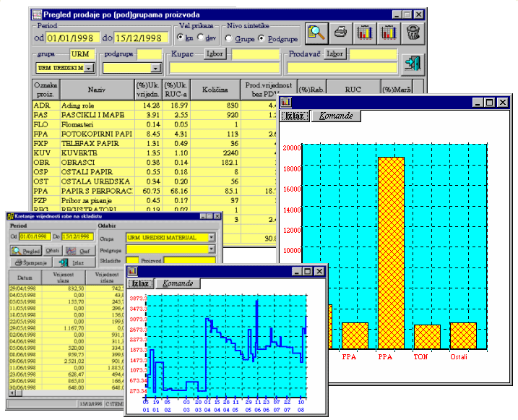Click the Pregled button in stock window
The height and width of the screenshot is (420, 518).
[x=26, y=250]
